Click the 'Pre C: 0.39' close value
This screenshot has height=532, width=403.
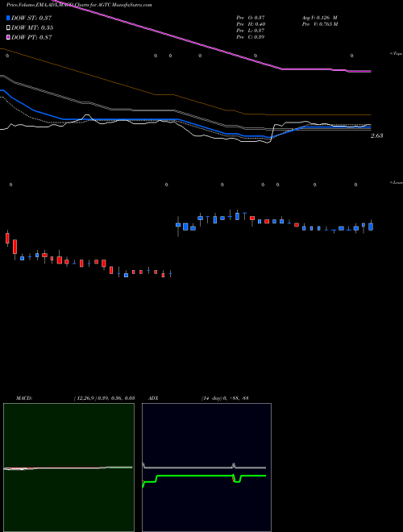coord(251,37)
